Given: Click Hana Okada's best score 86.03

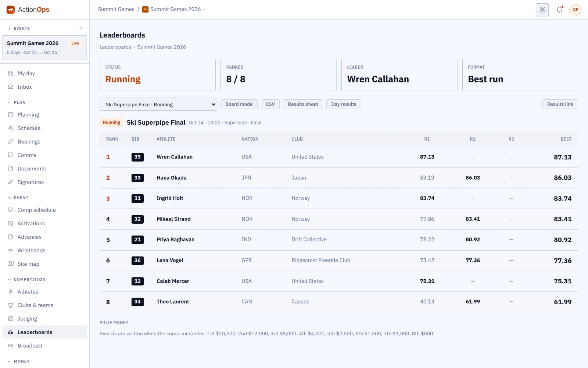Looking at the screenshot, I should click(x=563, y=178).
